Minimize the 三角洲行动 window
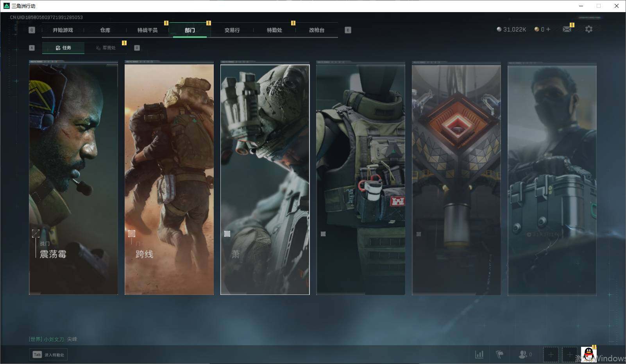The width and height of the screenshot is (626, 364). click(581, 6)
